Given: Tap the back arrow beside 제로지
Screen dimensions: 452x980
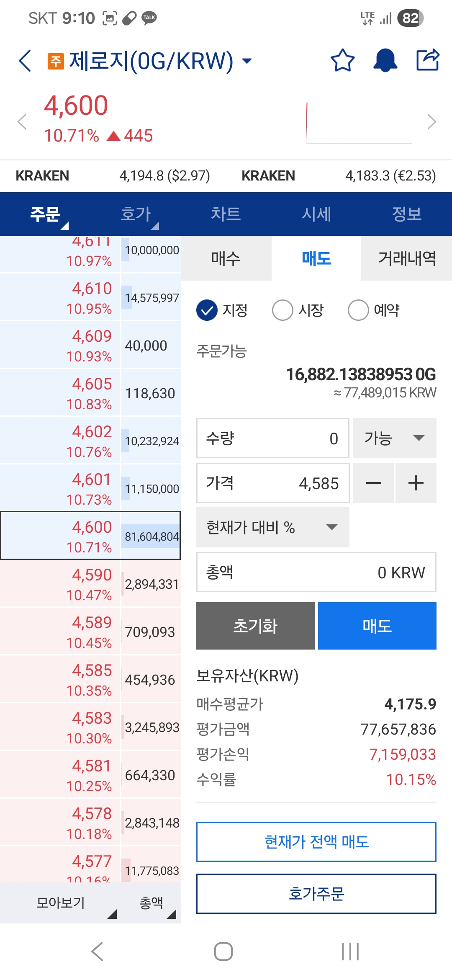Looking at the screenshot, I should click(x=25, y=61).
